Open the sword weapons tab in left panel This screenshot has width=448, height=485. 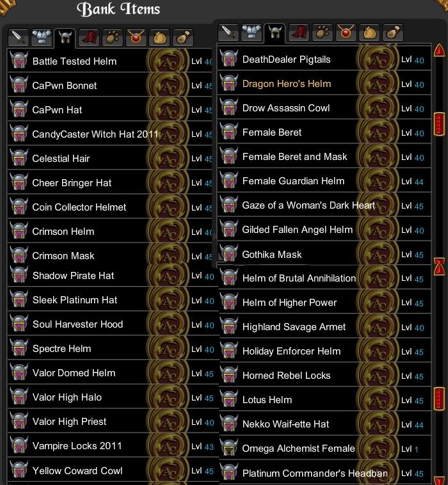19,38
